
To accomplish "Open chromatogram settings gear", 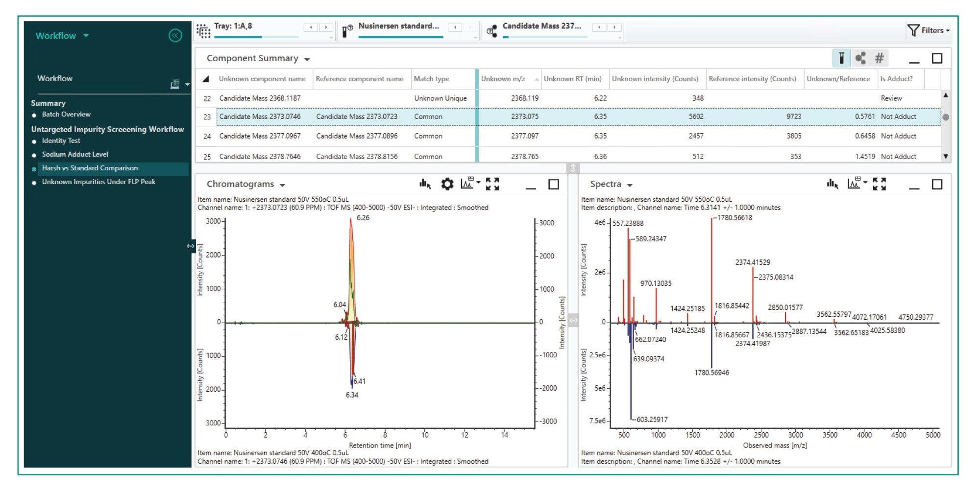I will point(447,184).
